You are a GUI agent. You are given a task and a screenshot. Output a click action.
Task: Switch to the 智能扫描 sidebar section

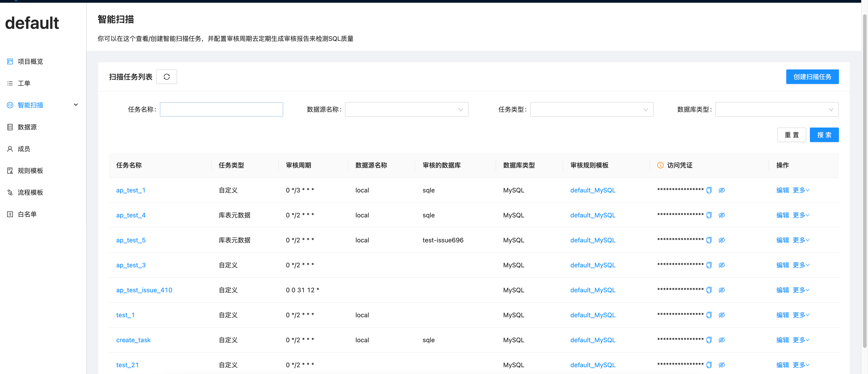(30, 105)
